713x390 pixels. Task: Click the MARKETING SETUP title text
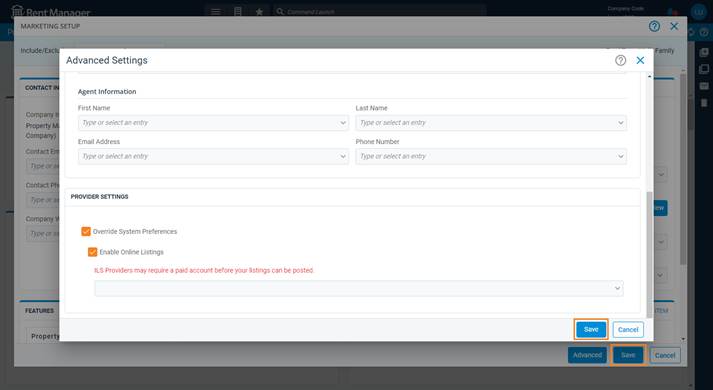pos(50,26)
